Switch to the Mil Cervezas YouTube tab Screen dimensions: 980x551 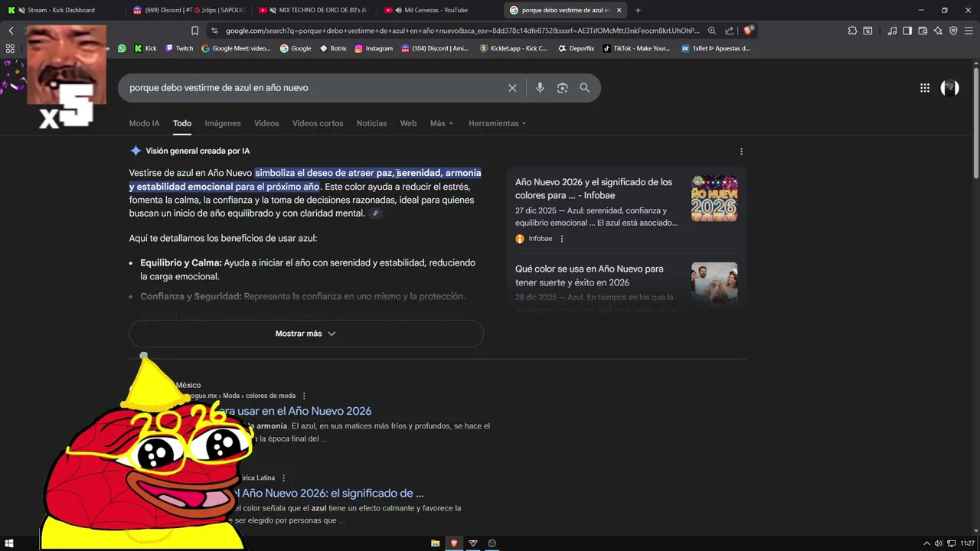439,10
